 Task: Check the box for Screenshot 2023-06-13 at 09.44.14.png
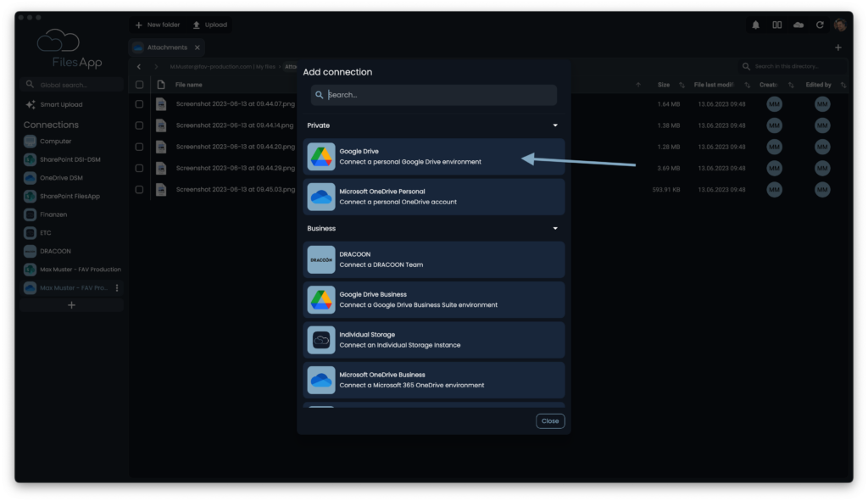140,125
